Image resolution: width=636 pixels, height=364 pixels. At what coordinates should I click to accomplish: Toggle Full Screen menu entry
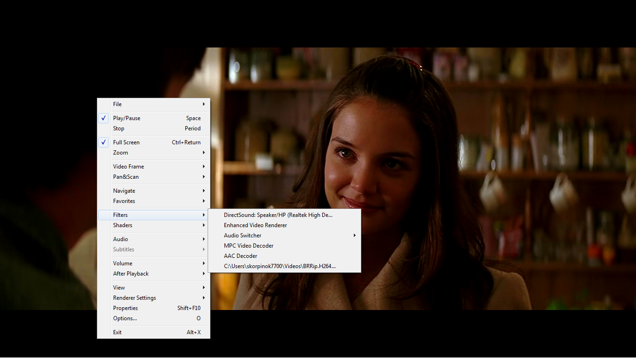[x=154, y=142]
